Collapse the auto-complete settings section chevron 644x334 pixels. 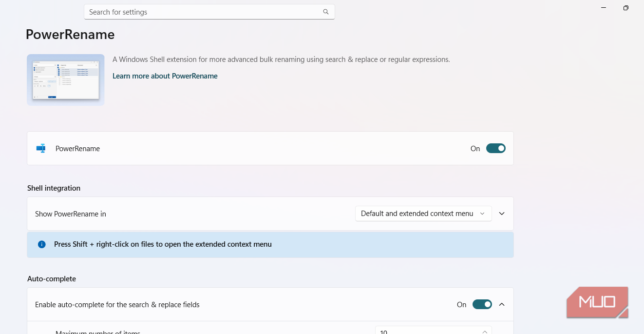502,305
